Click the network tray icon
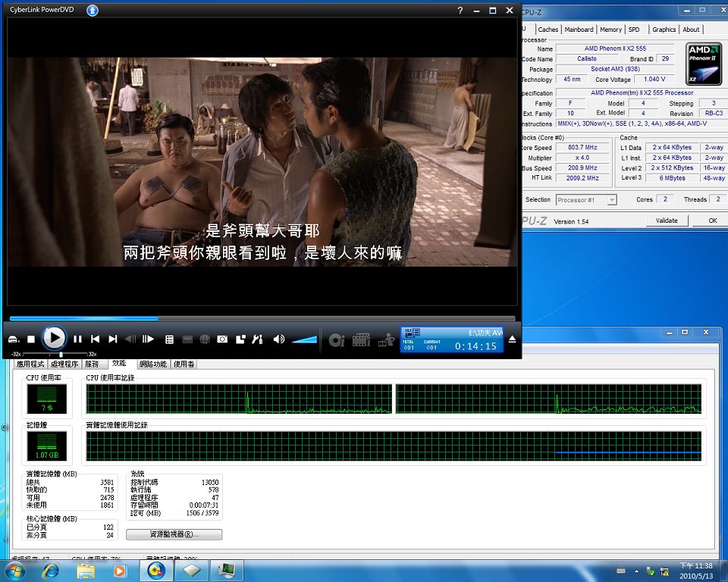 coord(664,571)
